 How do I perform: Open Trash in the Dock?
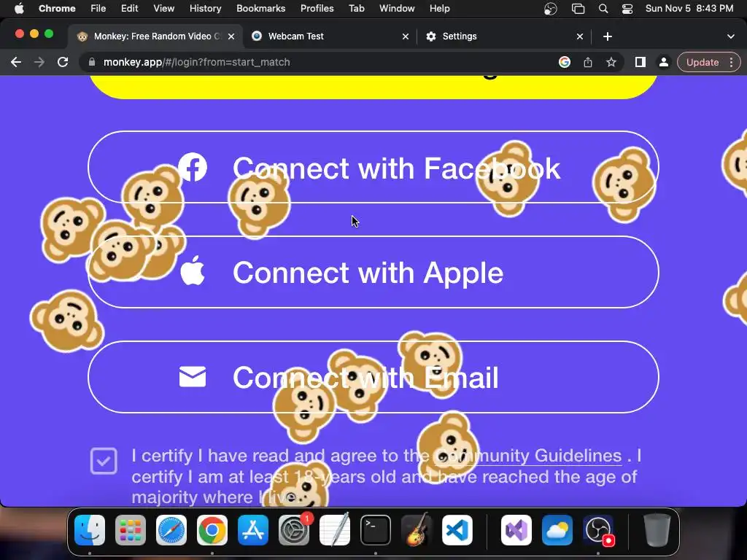(x=657, y=530)
